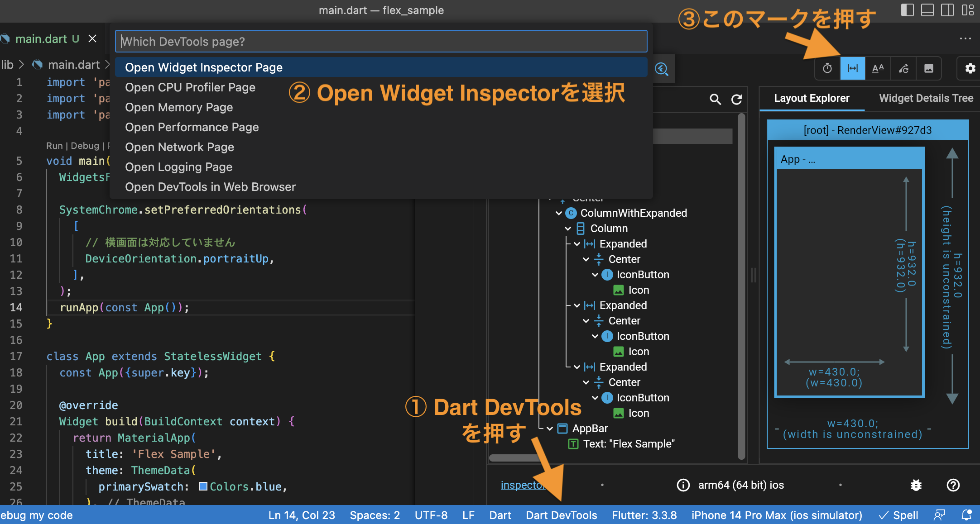
Task: Toggle the show guidelines button
Action: (853, 68)
